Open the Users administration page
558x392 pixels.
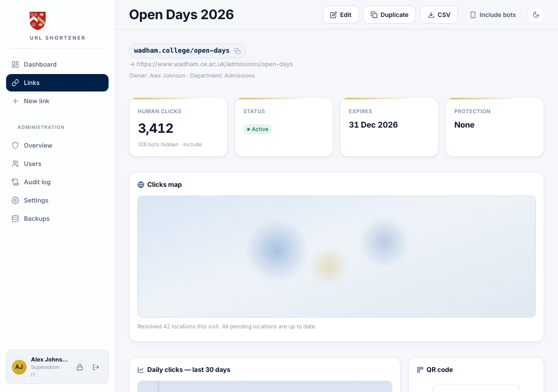click(57, 164)
